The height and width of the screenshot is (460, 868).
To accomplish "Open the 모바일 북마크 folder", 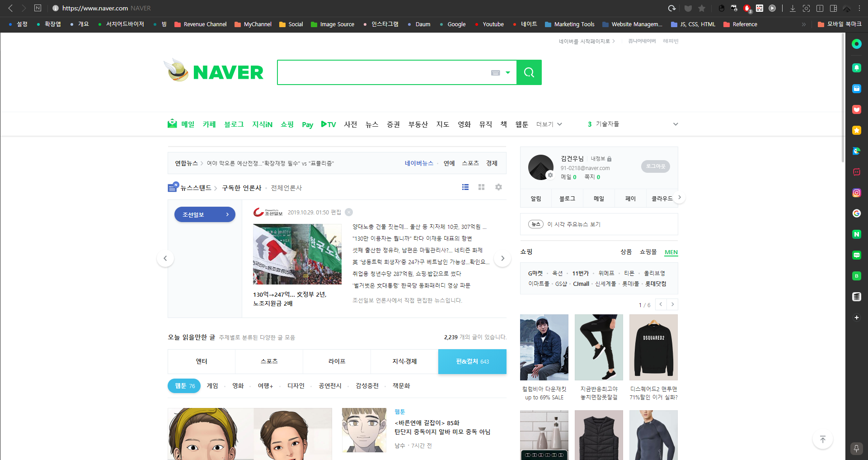I will 840,24.
